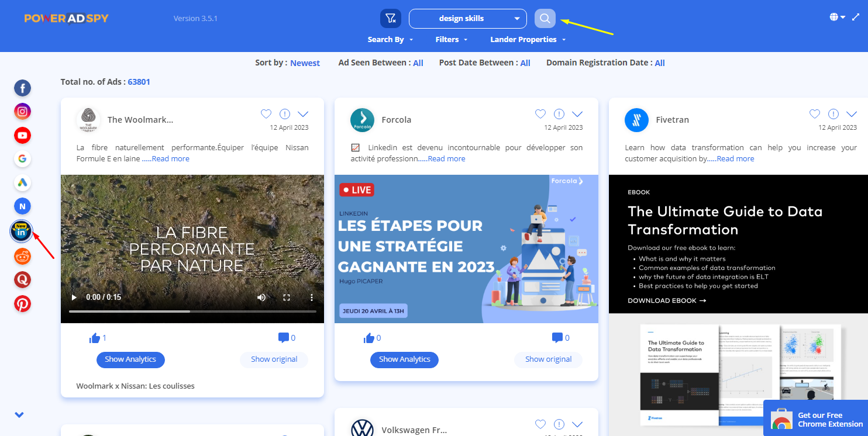
Task: Click Read more on Forcola ad text
Action: [447, 159]
